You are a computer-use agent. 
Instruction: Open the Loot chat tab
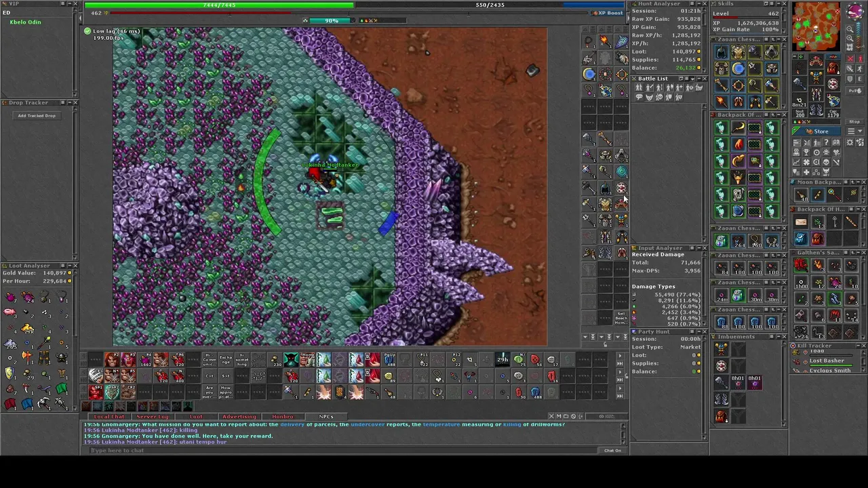click(x=196, y=416)
